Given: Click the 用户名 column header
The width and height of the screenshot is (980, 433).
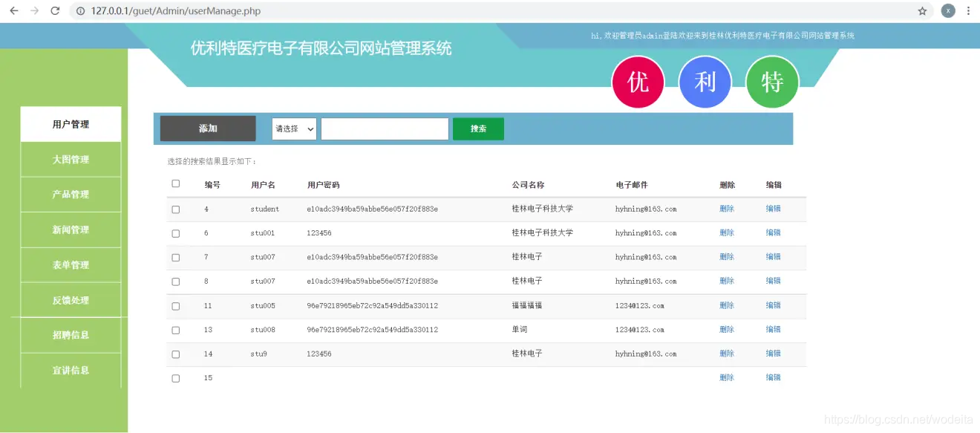Looking at the screenshot, I should [x=263, y=185].
